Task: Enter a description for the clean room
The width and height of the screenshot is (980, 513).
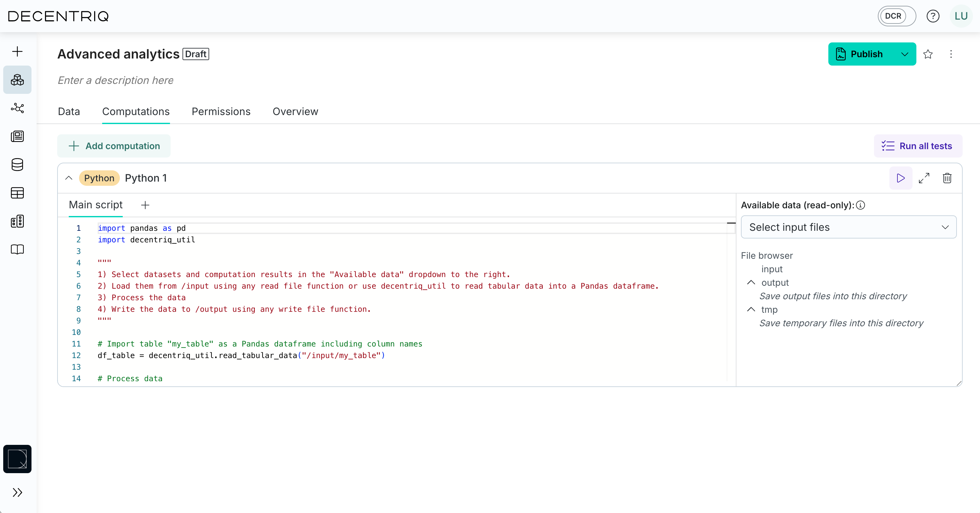Action: [115, 80]
